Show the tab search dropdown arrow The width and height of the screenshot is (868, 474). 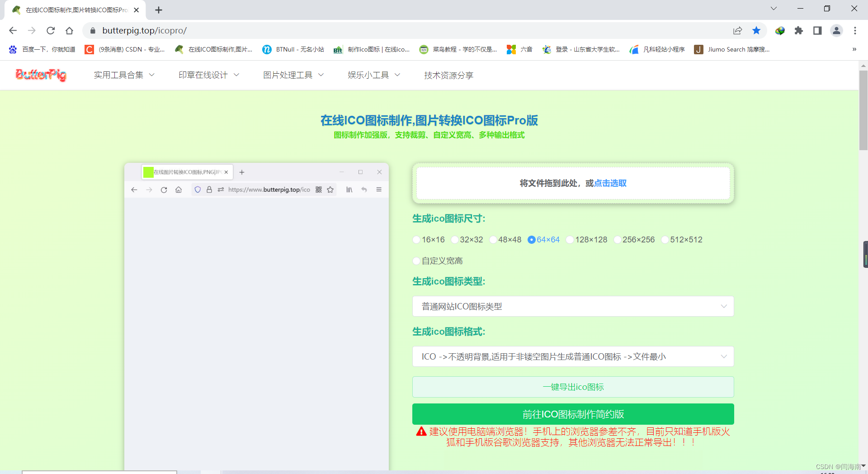coord(774,9)
